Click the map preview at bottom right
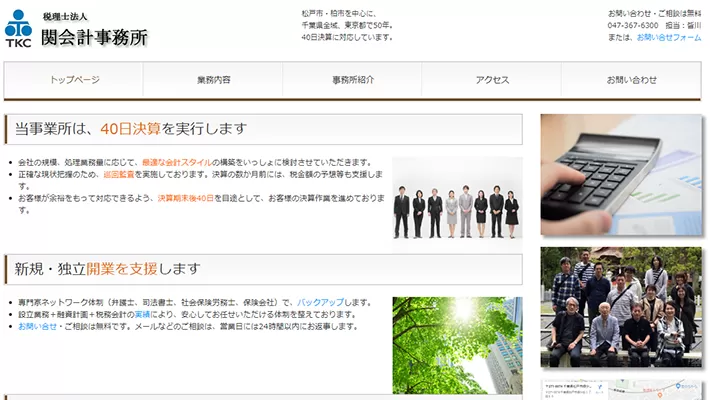 click(x=620, y=388)
